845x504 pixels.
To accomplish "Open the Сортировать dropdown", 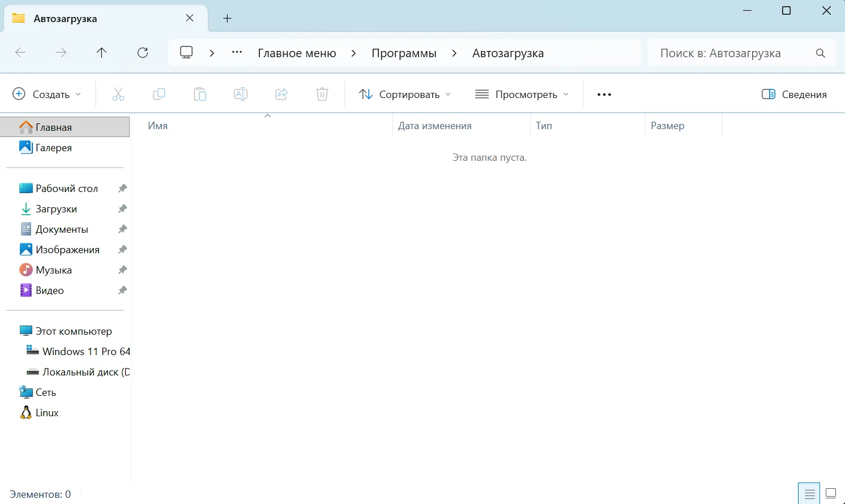I will click(x=406, y=95).
